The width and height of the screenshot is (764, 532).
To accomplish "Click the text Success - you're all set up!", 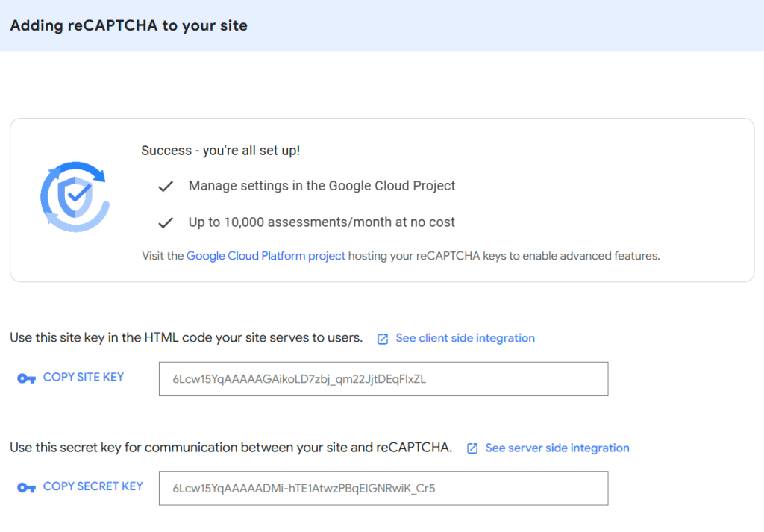I will coord(220,151).
